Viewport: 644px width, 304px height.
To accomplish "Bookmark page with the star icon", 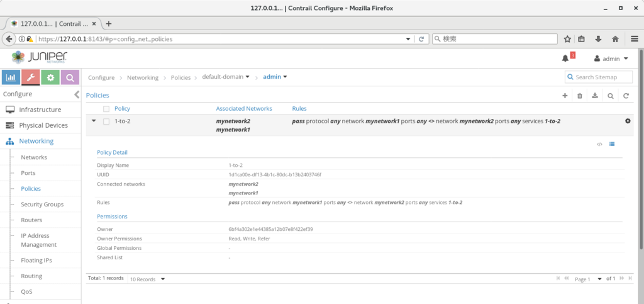I will click(x=567, y=39).
